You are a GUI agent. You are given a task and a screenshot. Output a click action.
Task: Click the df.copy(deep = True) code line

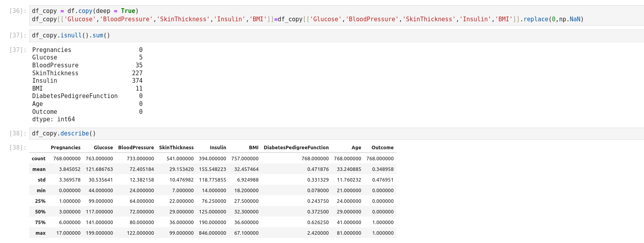click(x=85, y=11)
